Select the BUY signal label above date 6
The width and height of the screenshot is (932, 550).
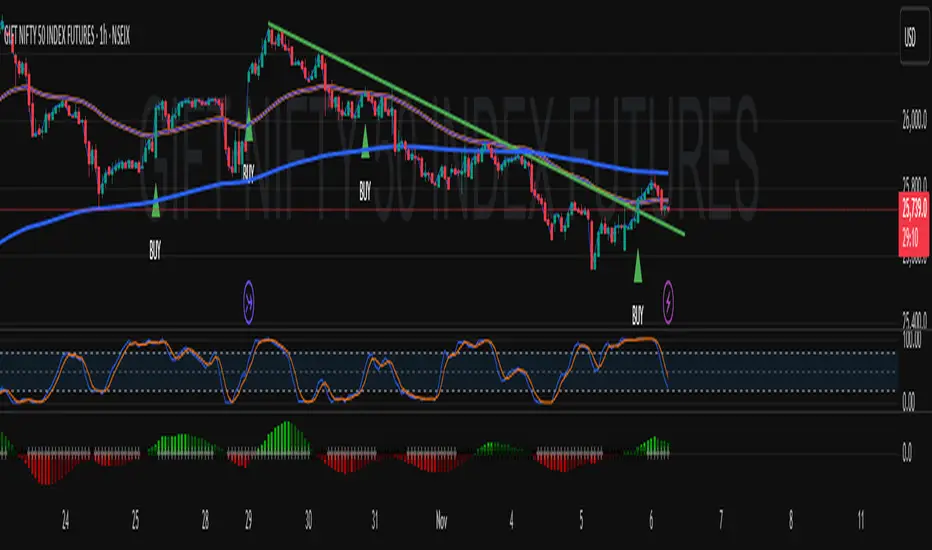638,315
